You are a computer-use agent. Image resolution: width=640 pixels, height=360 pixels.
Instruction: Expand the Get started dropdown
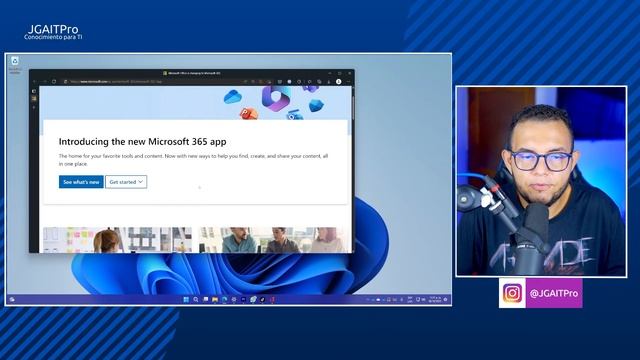coord(126,182)
